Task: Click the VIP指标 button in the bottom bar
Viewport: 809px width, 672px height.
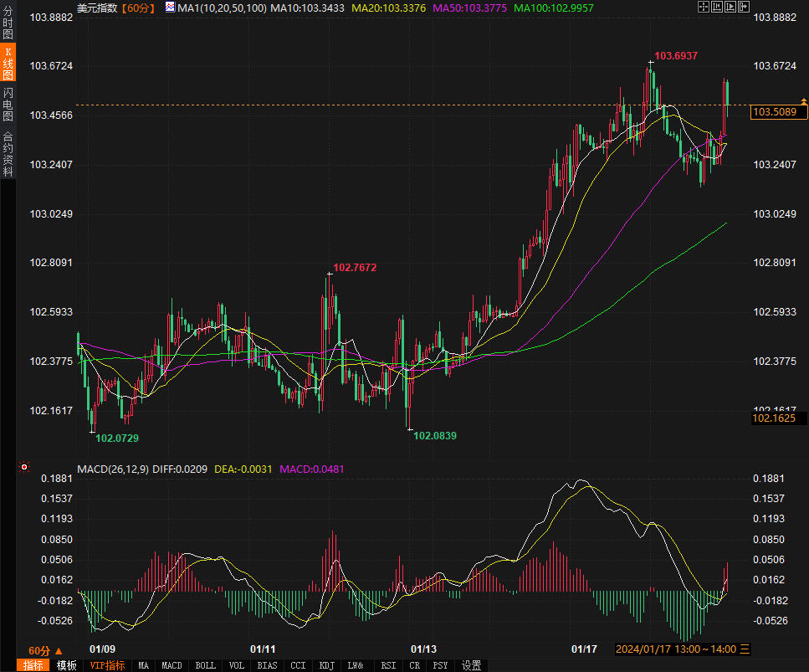Action: [x=107, y=665]
